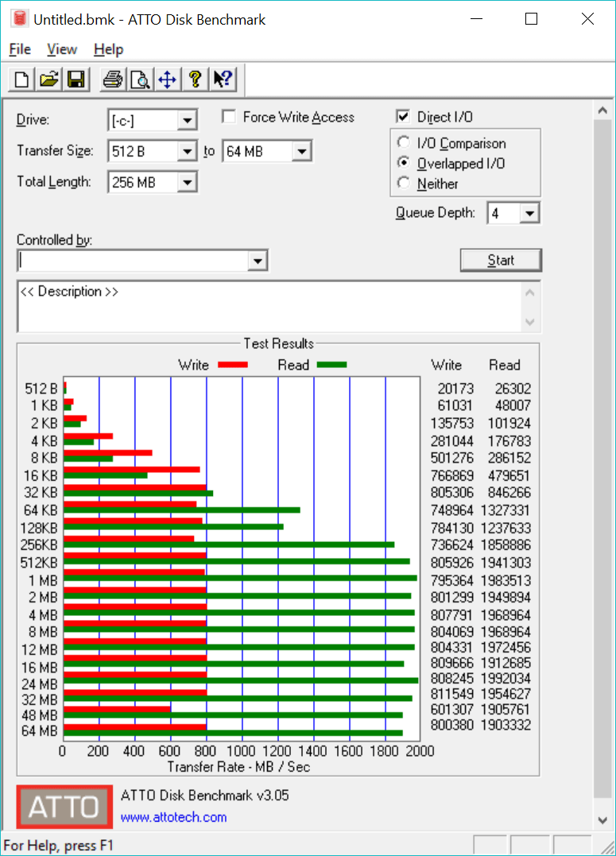Click the Controlled by input field

tap(134, 261)
